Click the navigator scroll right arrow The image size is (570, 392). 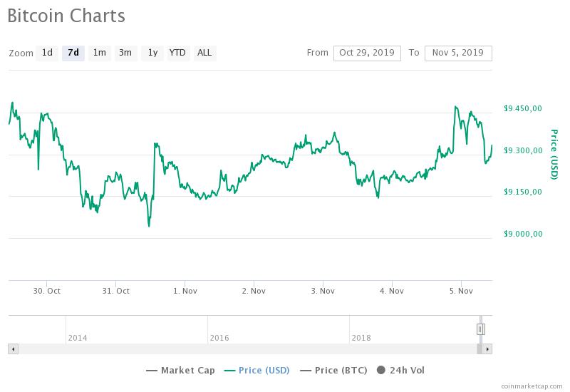tap(487, 349)
